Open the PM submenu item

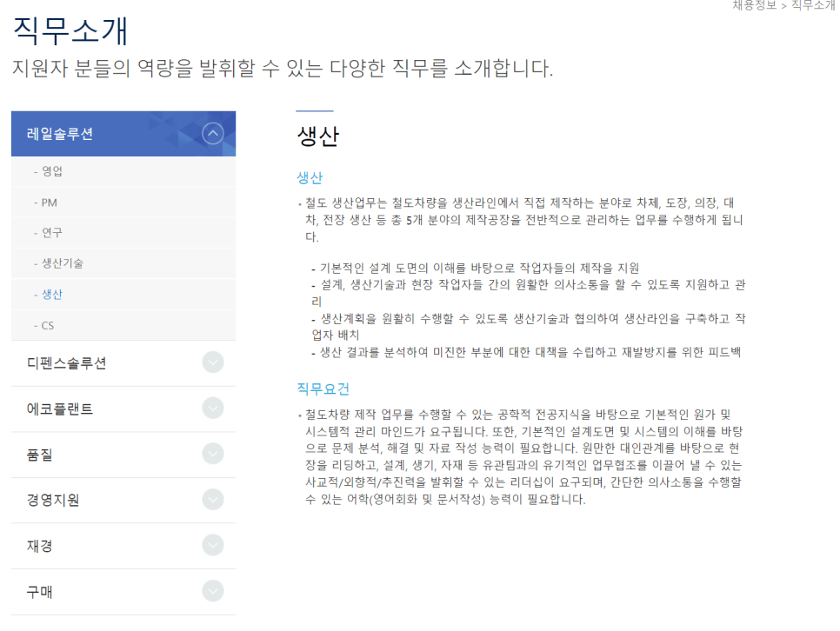click(50, 203)
